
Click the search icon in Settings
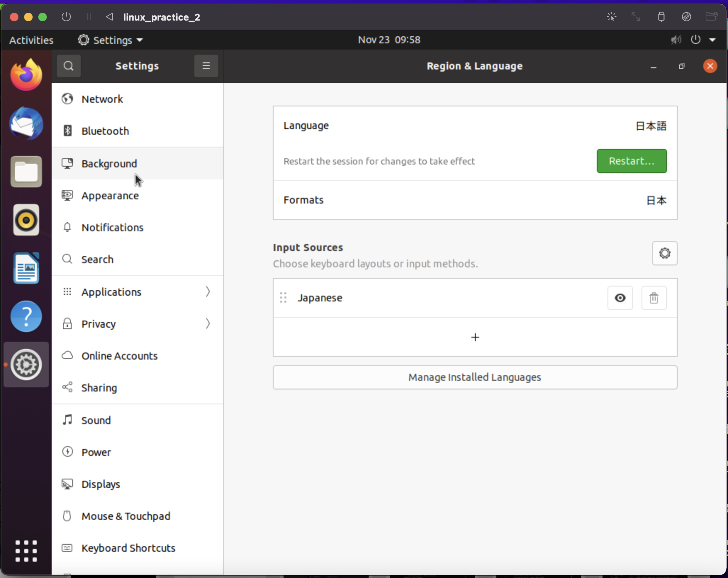point(68,66)
